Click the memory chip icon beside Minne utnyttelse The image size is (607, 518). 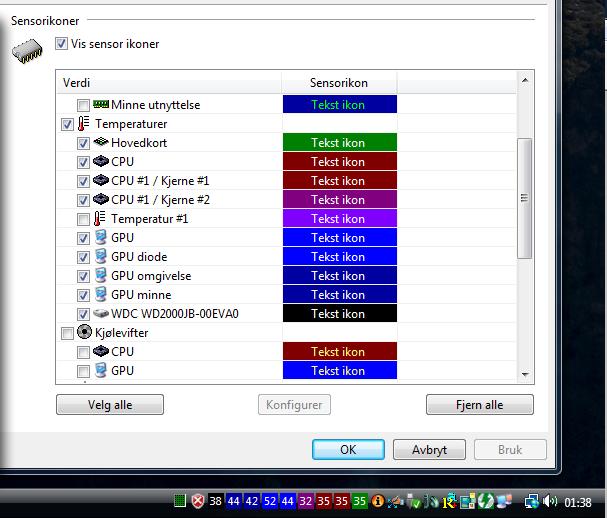pyautogui.click(x=101, y=104)
